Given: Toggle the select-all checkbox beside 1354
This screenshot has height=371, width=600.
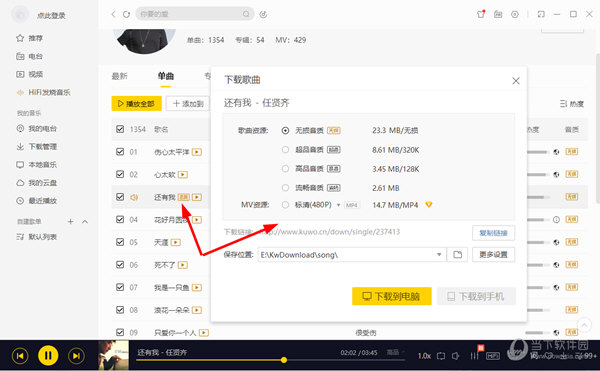Looking at the screenshot, I should point(120,129).
